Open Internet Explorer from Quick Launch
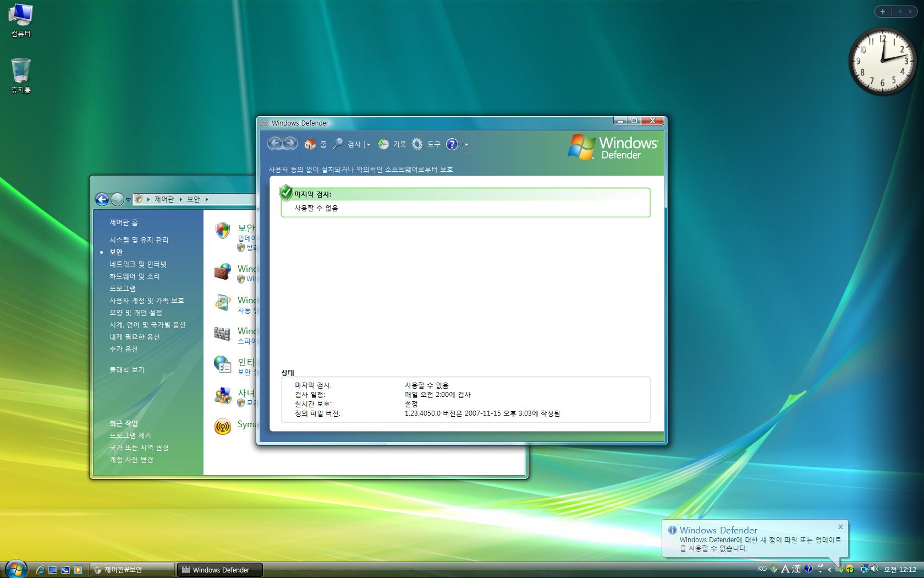 40,570
